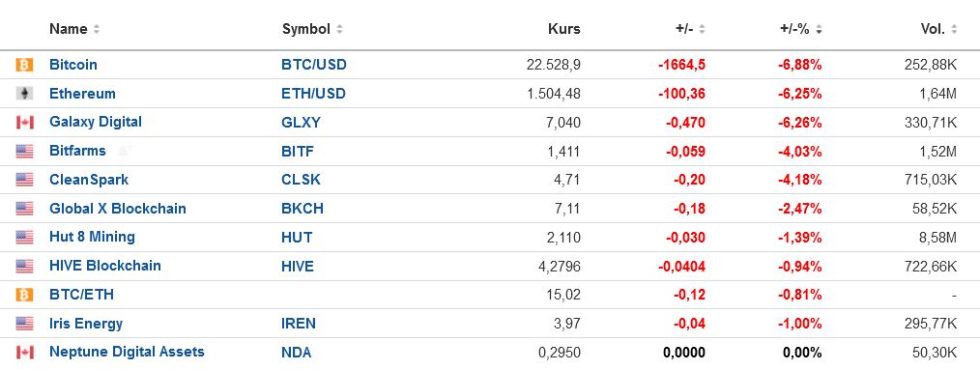
Task: Sort the table by Name column arrows
Action: point(97,29)
